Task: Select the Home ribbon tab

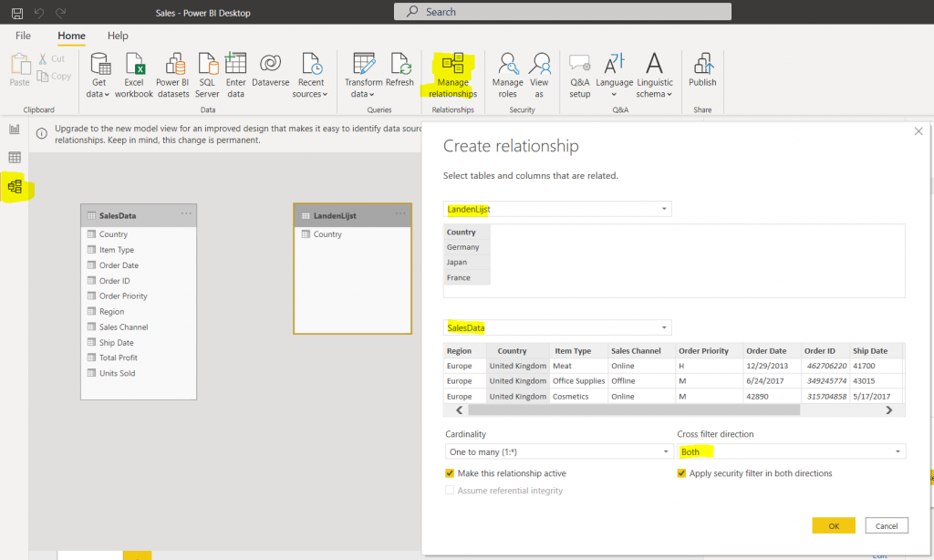Action: (71, 36)
